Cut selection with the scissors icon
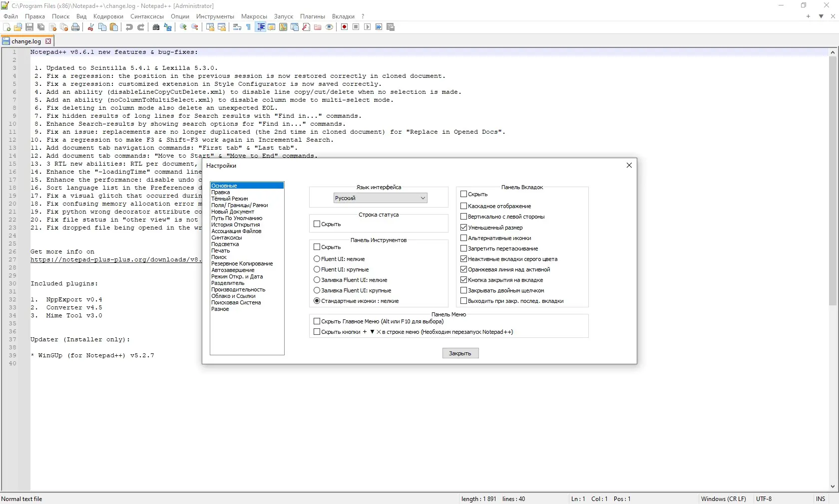The height and width of the screenshot is (504, 839). pos(91,27)
